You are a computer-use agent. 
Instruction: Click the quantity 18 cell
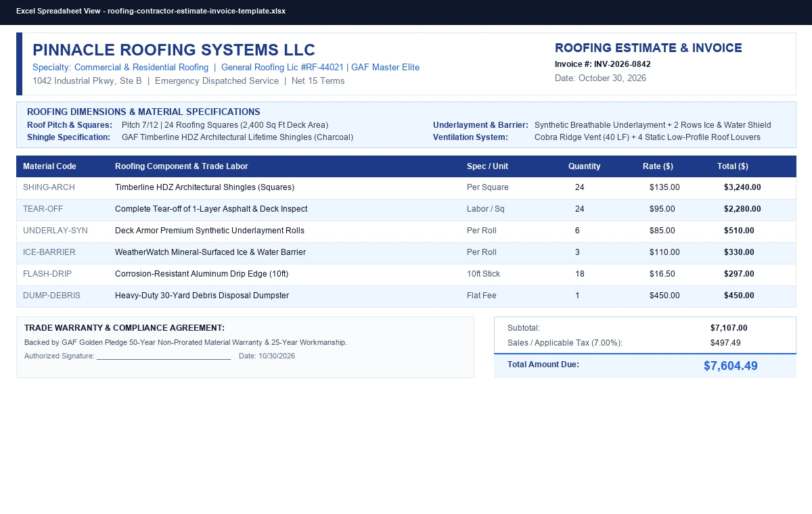coord(580,274)
